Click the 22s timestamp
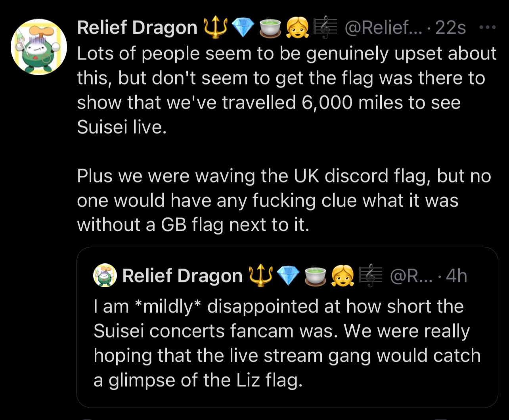Image resolution: width=509 pixels, height=420 pixels. [450, 28]
